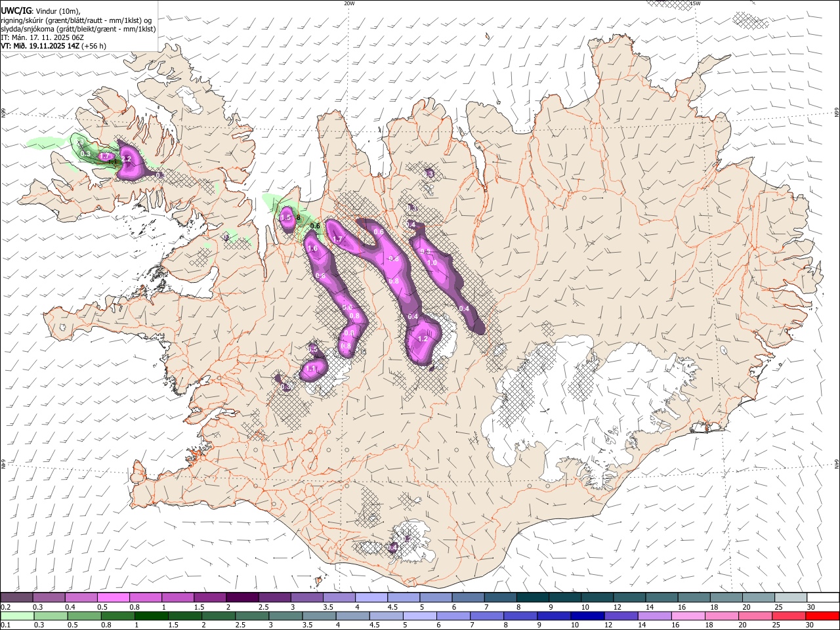Click the "1.1" value label

[312, 369]
